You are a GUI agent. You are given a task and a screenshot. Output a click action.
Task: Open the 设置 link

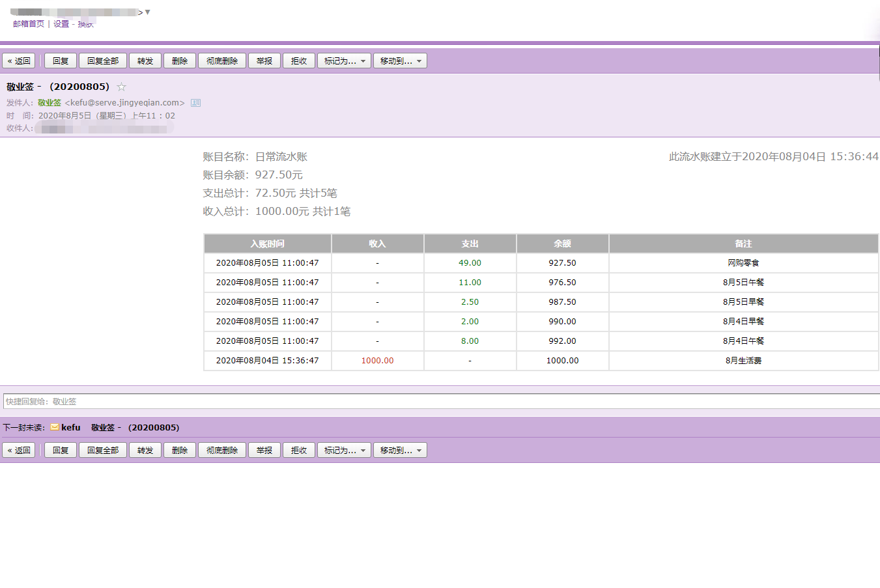(61, 24)
